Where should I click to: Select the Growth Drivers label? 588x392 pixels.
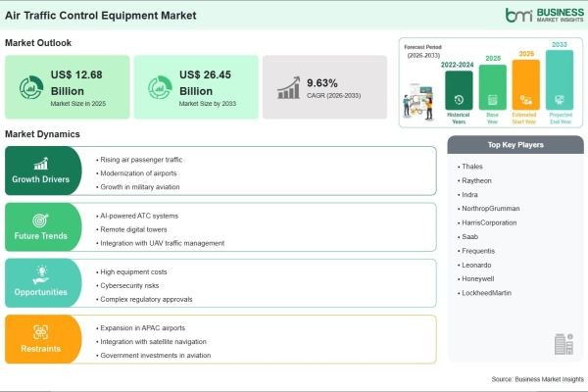pos(40,179)
